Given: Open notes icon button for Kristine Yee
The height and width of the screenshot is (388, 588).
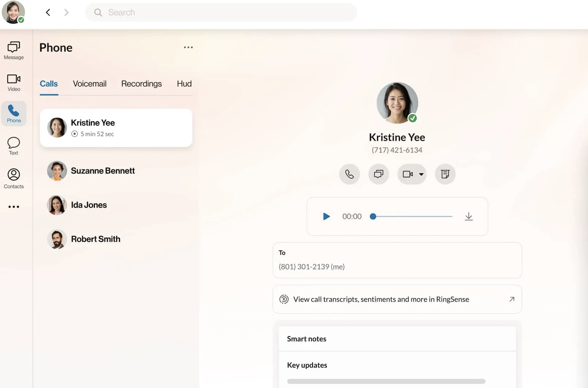Looking at the screenshot, I should (444, 174).
